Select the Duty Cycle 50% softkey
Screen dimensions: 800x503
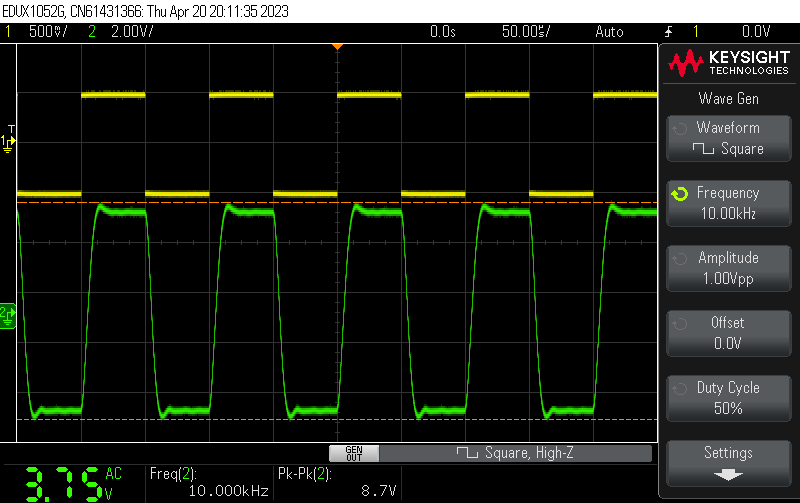[x=729, y=398]
